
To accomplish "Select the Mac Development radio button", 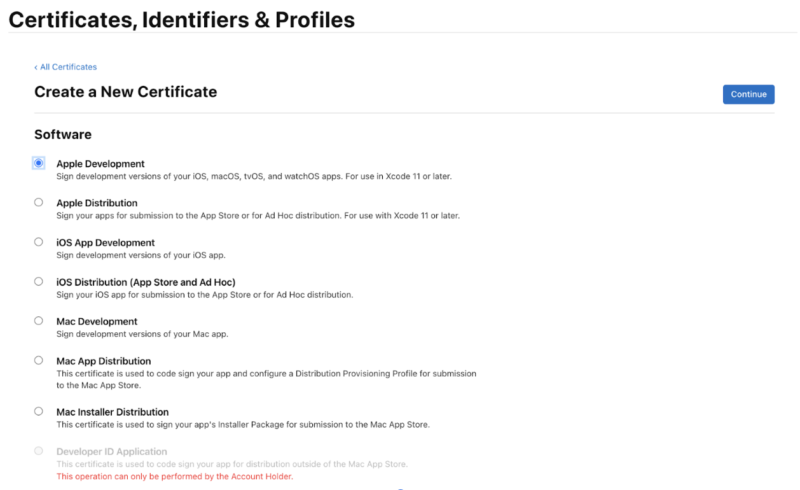I will 39,321.
